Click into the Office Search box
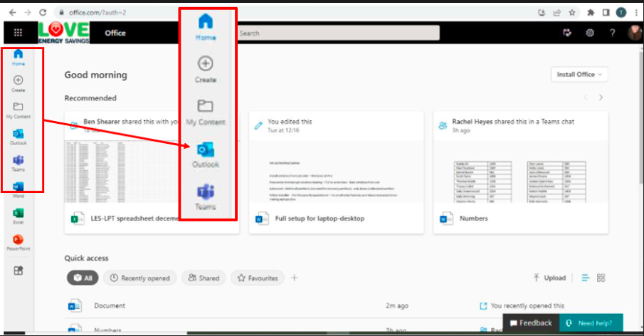644x336 pixels. (339, 33)
